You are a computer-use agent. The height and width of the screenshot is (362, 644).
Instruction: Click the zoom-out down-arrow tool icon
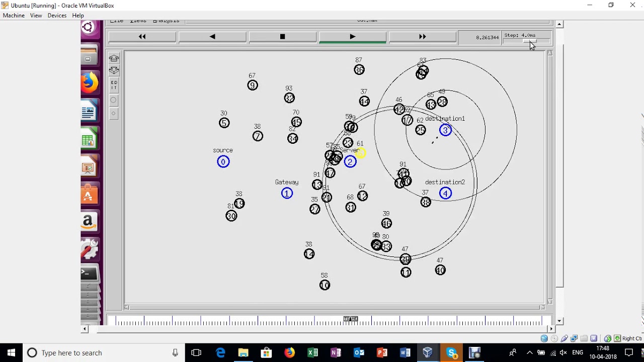click(114, 70)
